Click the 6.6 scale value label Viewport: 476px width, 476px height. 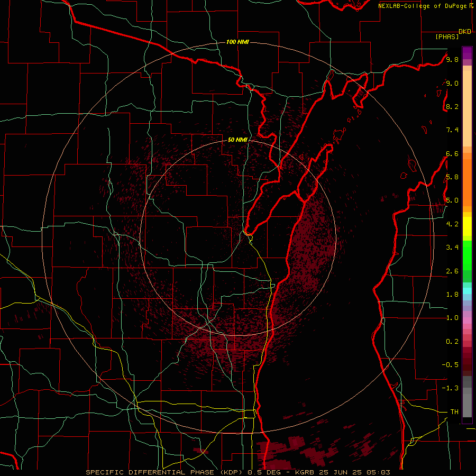coord(452,153)
